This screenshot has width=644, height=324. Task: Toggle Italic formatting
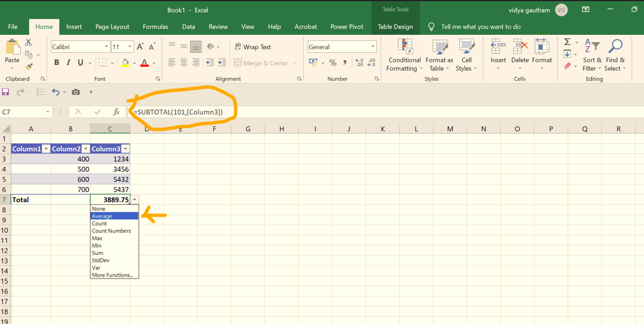(x=68, y=63)
